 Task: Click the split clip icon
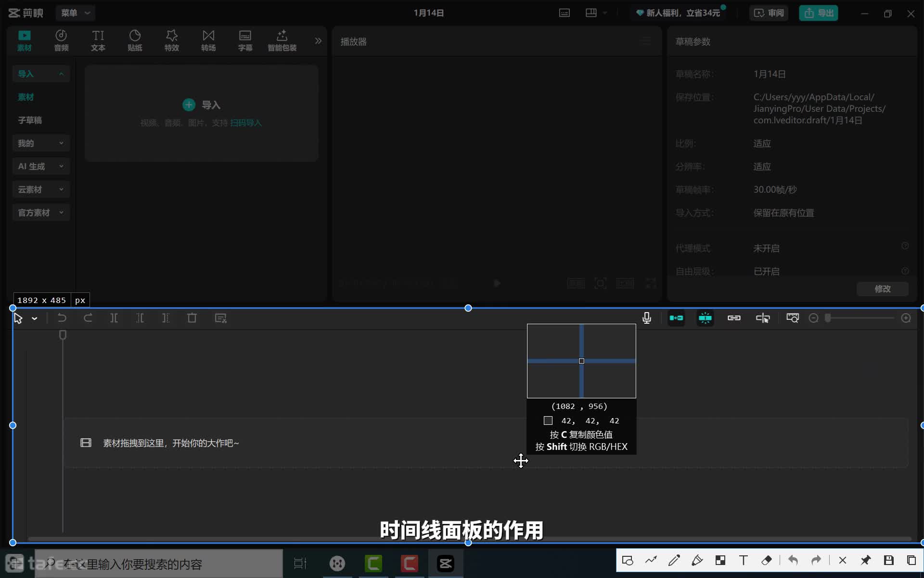pos(114,318)
